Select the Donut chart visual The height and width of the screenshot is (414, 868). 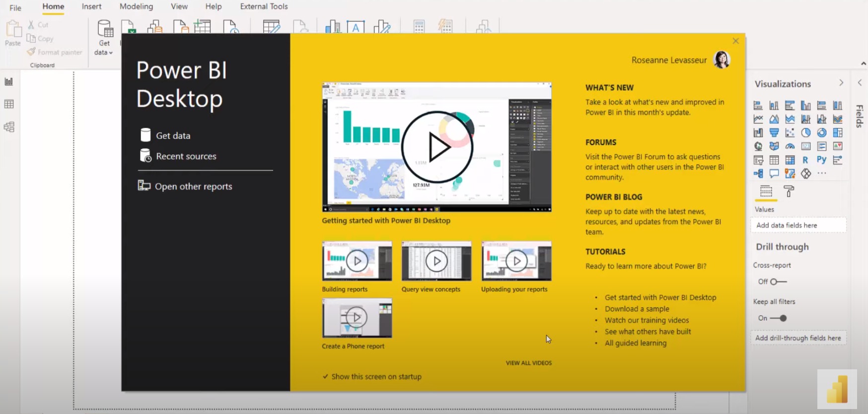tap(821, 133)
